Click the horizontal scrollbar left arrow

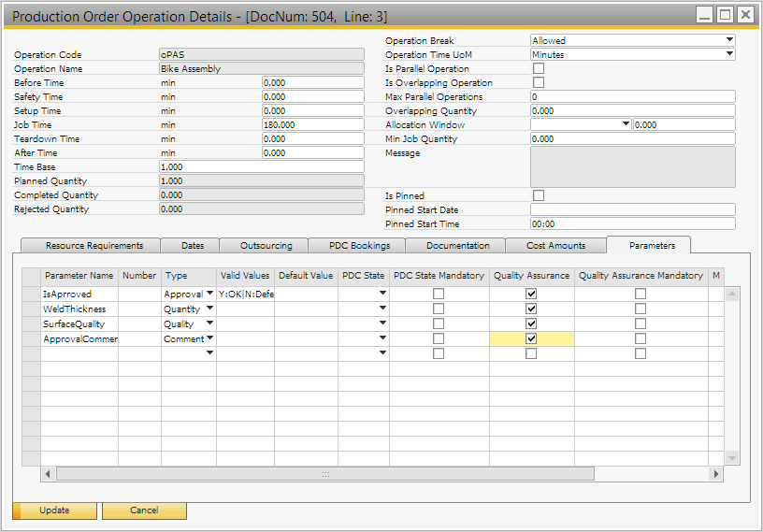pos(49,474)
